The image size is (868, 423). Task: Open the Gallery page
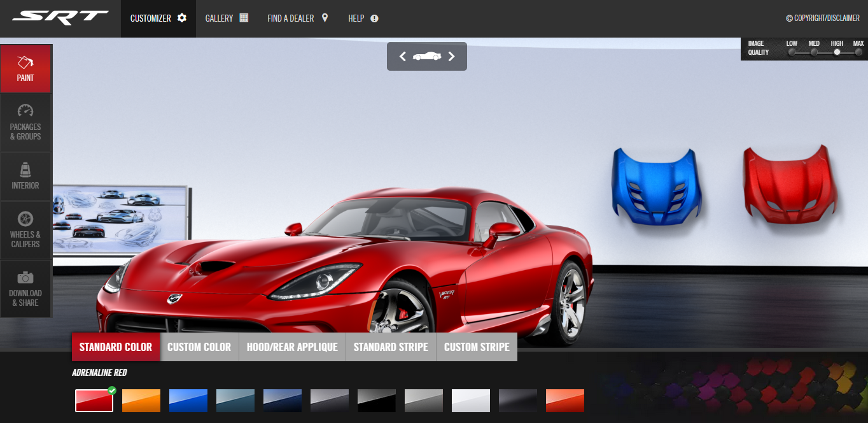point(227,18)
